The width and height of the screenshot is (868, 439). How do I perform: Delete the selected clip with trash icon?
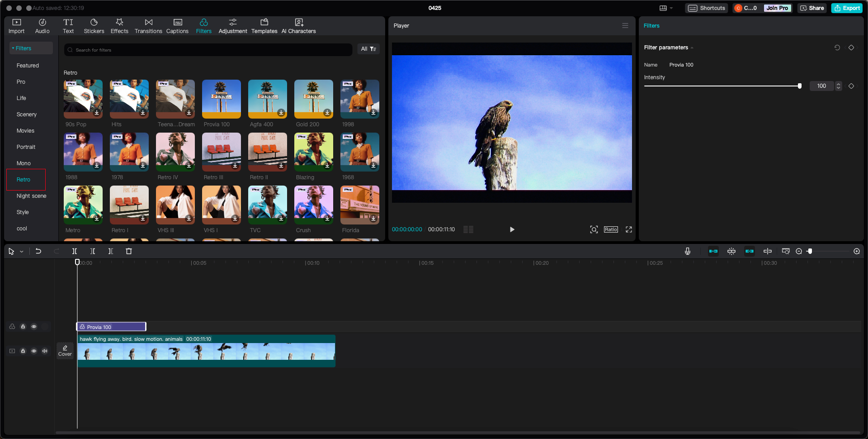[129, 251]
